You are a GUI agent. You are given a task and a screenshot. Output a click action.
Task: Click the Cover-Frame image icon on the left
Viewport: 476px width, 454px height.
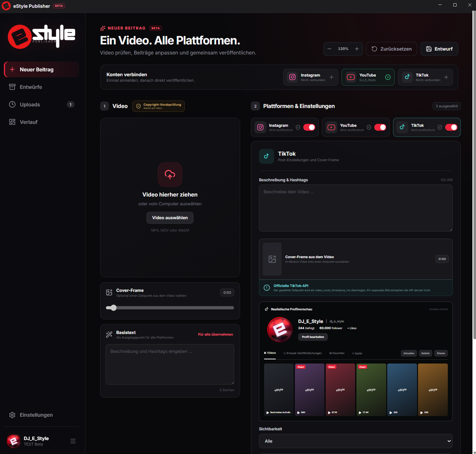point(110,293)
